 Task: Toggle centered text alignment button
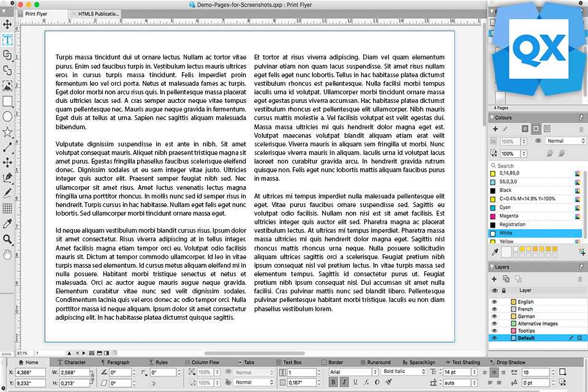point(494,372)
